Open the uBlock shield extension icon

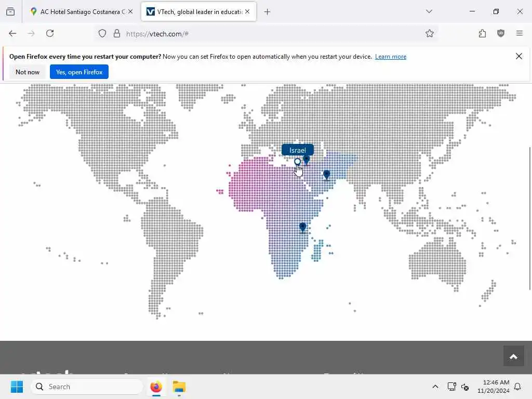tap(501, 33)
